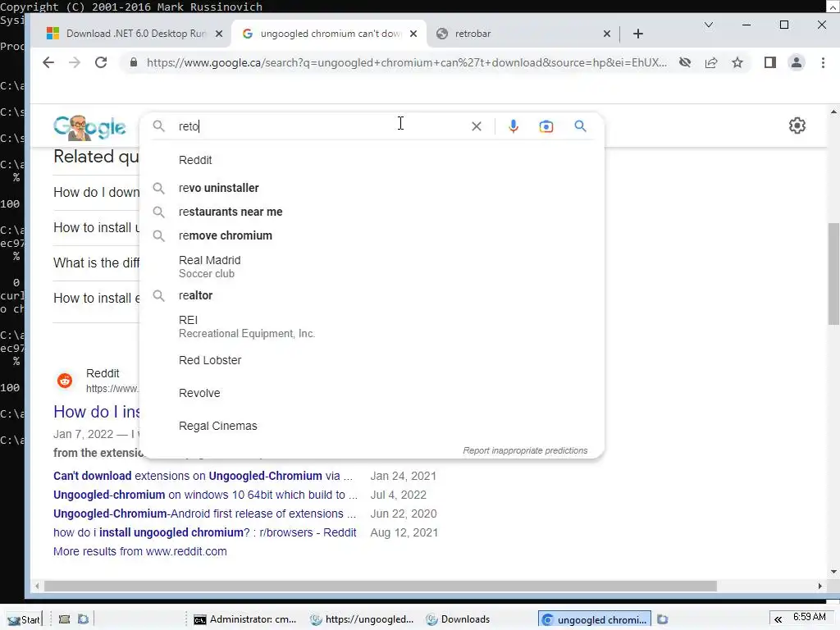The image size is (840, 630).
Task: Click the scroll down arrow at page bottom
Action: click(833, 572)
